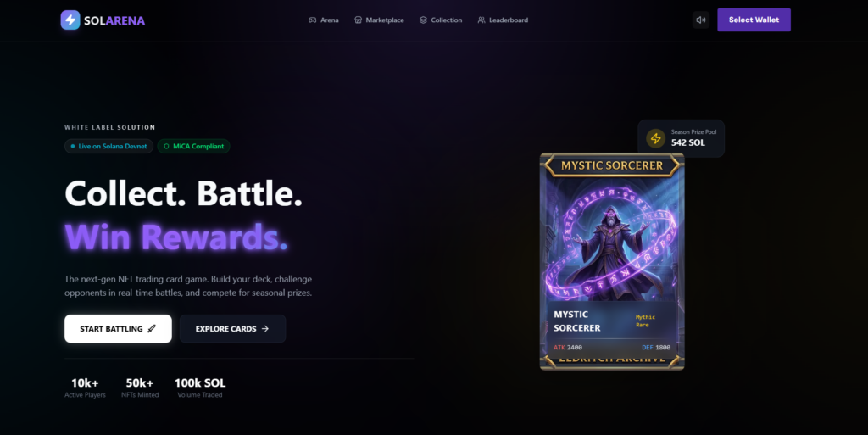This screenshot has height=435, width=868.
Task: Click the MiCA Compliant shield icon
Action: (x=166, y=146)
